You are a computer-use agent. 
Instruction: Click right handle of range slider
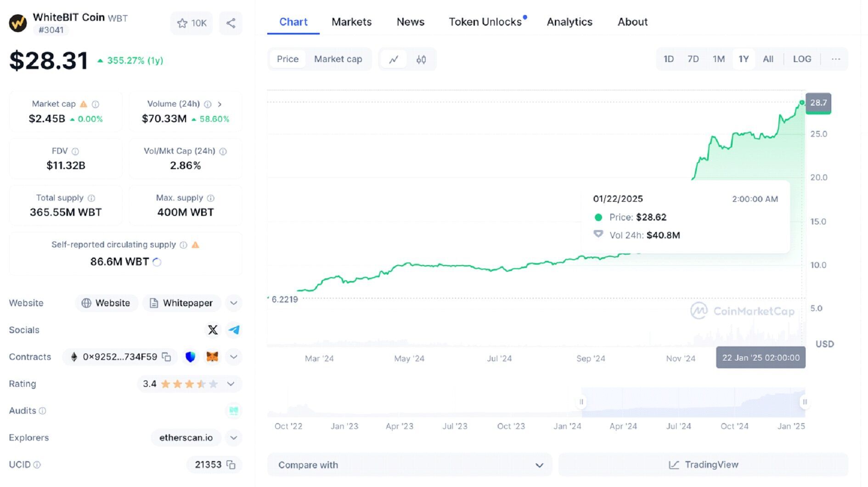[x=805, y=402]
